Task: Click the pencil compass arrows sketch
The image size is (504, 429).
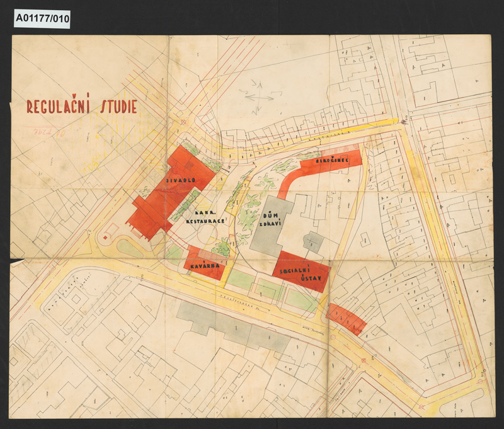Action: (260, 98)
